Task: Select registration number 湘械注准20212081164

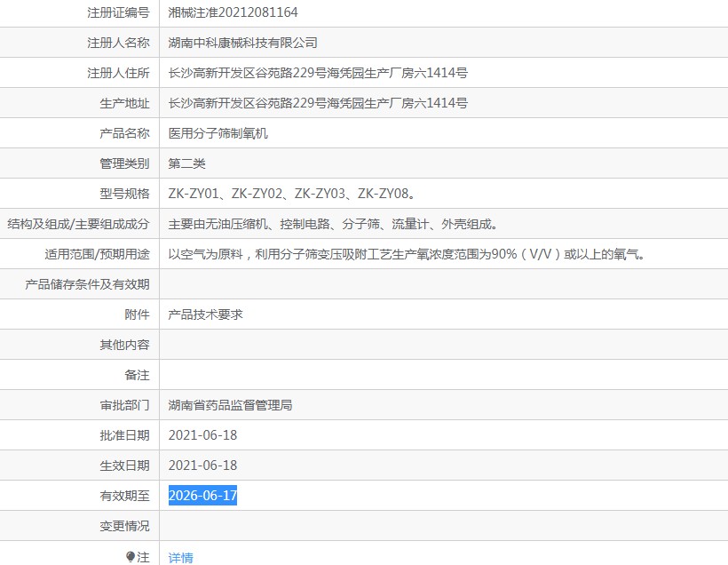Action: coord(233,12)
